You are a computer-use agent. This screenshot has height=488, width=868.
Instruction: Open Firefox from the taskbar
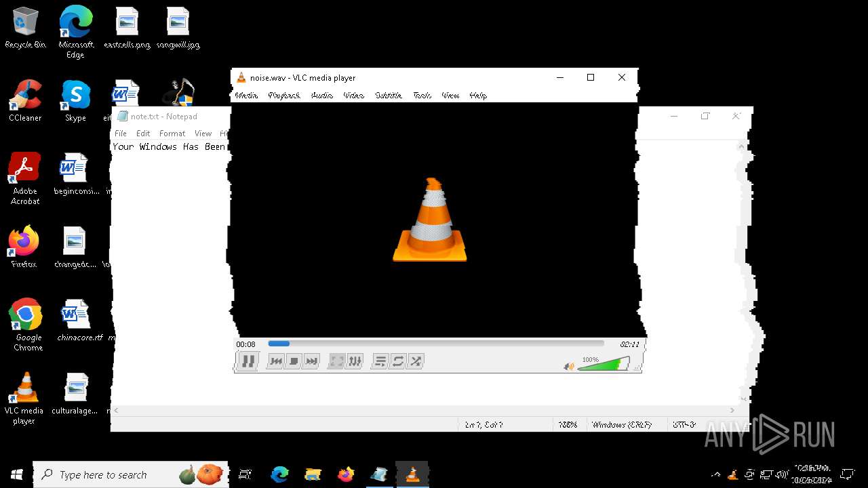click(x=346, y=474)
